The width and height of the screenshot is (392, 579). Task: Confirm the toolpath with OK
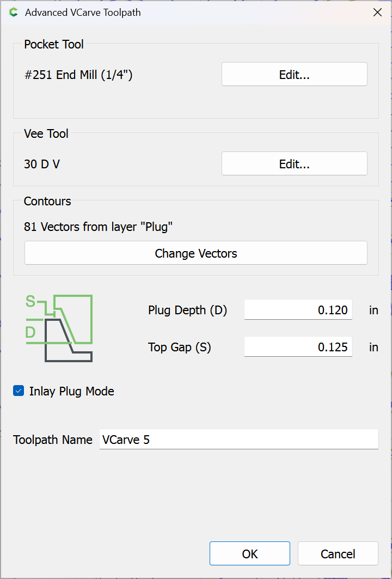[x=250, y=554]
